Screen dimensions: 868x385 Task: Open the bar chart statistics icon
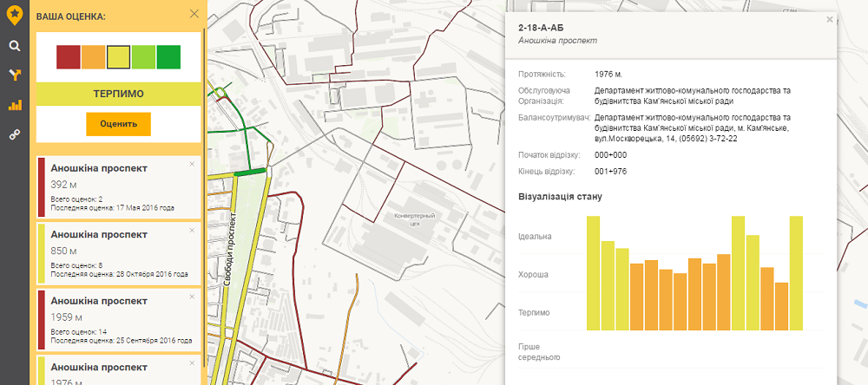pos(14,105)
